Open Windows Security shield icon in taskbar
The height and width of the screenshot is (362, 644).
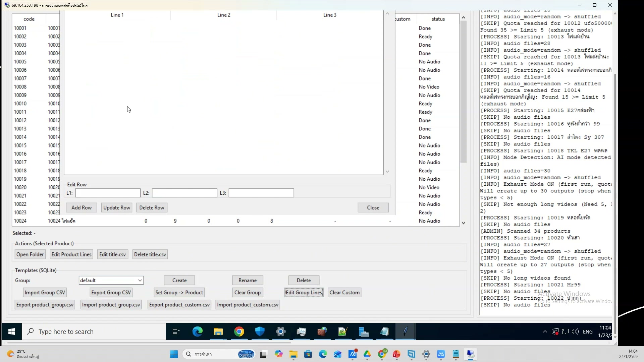coord(260,331)
